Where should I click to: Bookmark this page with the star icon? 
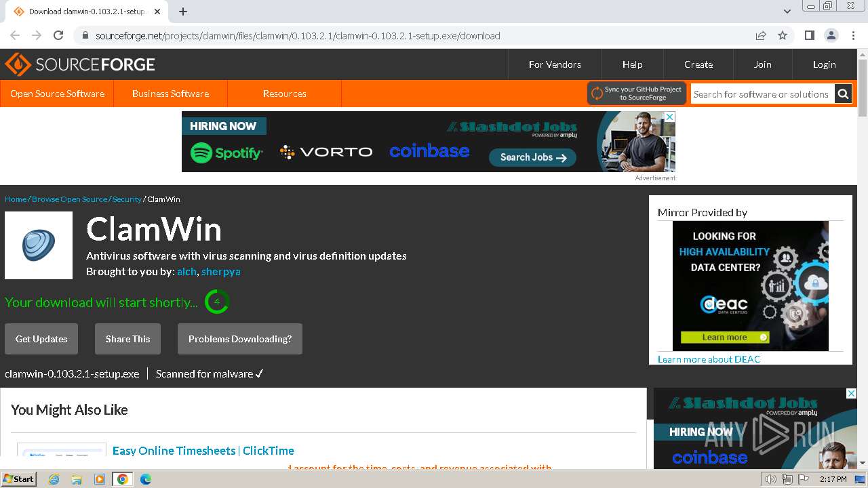click(x=783, y=36)
